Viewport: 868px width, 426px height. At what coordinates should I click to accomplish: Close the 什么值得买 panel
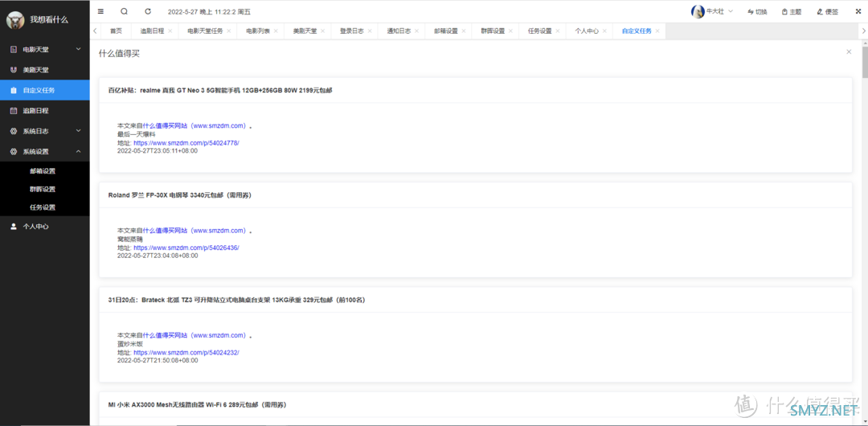pos(849,51)
